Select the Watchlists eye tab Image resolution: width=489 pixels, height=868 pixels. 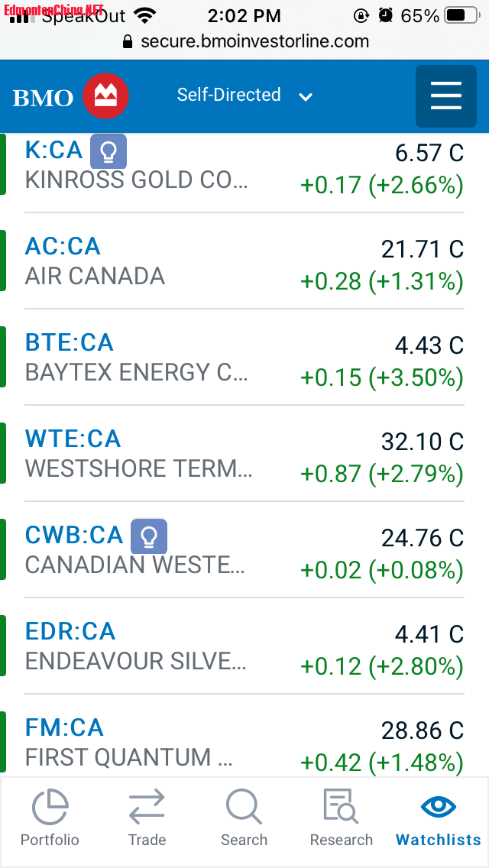pyautogui.click(x=439, y=818)
